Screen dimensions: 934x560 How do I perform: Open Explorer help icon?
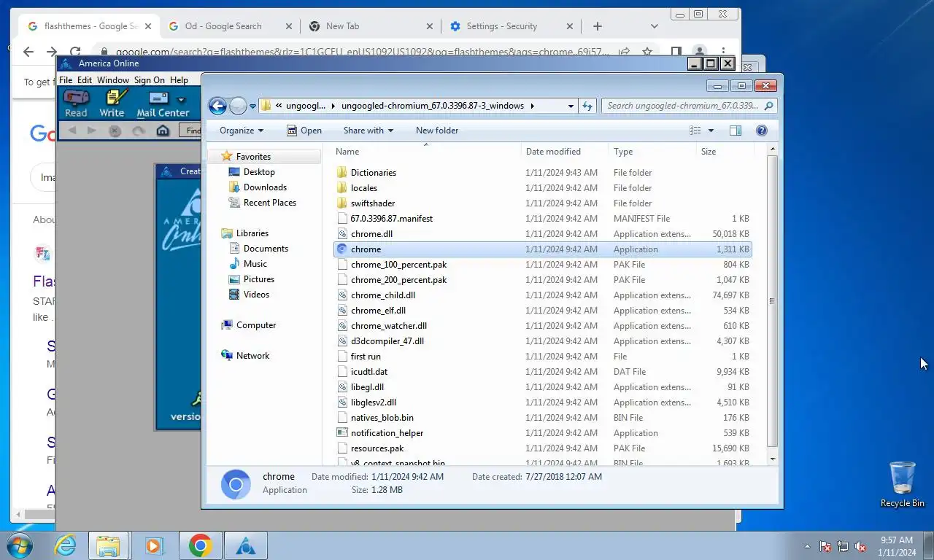click(762, 131)
